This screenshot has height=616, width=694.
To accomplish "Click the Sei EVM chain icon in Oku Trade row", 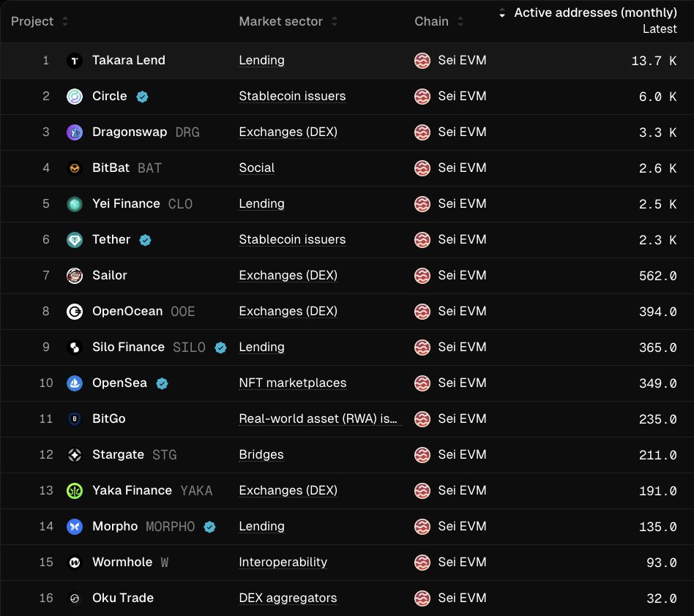I will pos(422,598).
